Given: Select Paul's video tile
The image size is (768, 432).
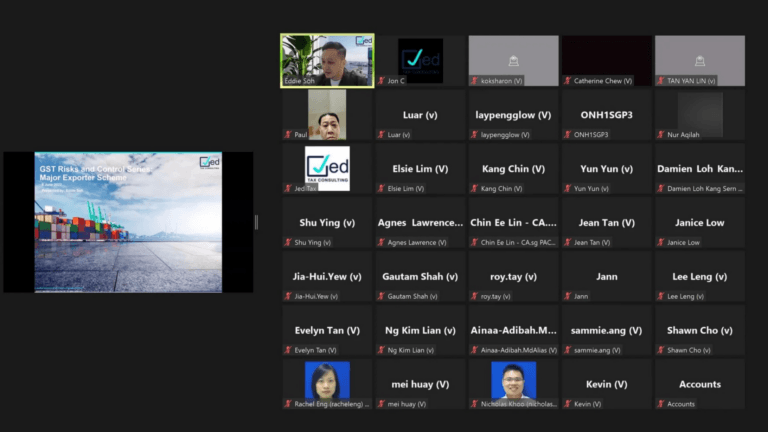Looking at the screenshot, I should 327,115.
